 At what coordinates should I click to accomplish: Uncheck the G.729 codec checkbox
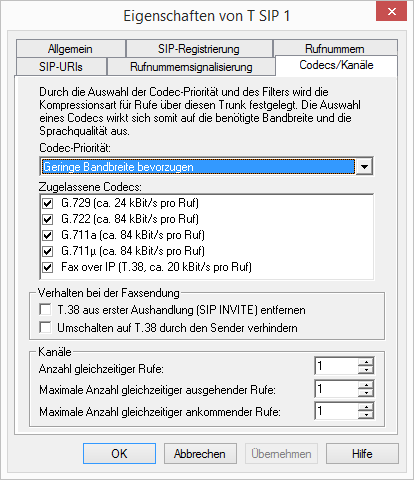click(x=48, y=203)
